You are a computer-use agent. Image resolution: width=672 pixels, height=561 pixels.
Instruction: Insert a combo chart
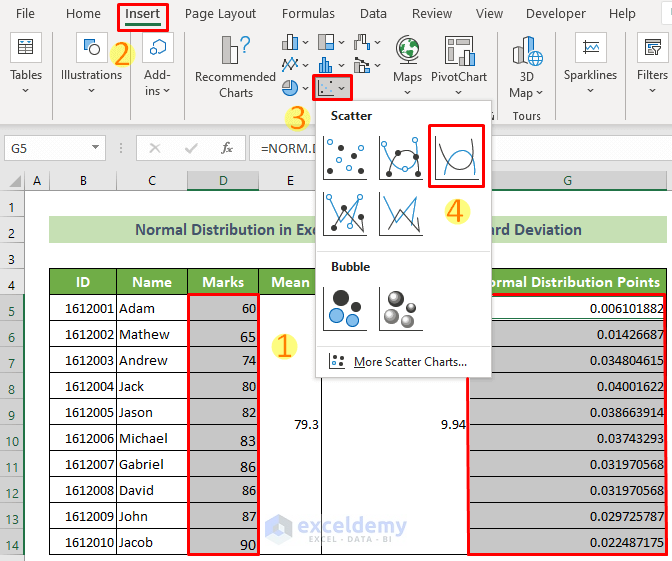(362, 65)
